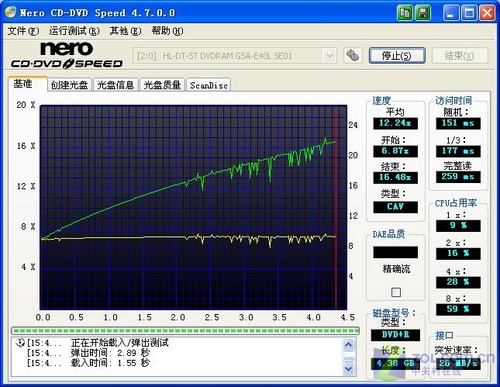Open the 其他(E) menu
Screen dimensions: 500x387
[x=125, y=31]
